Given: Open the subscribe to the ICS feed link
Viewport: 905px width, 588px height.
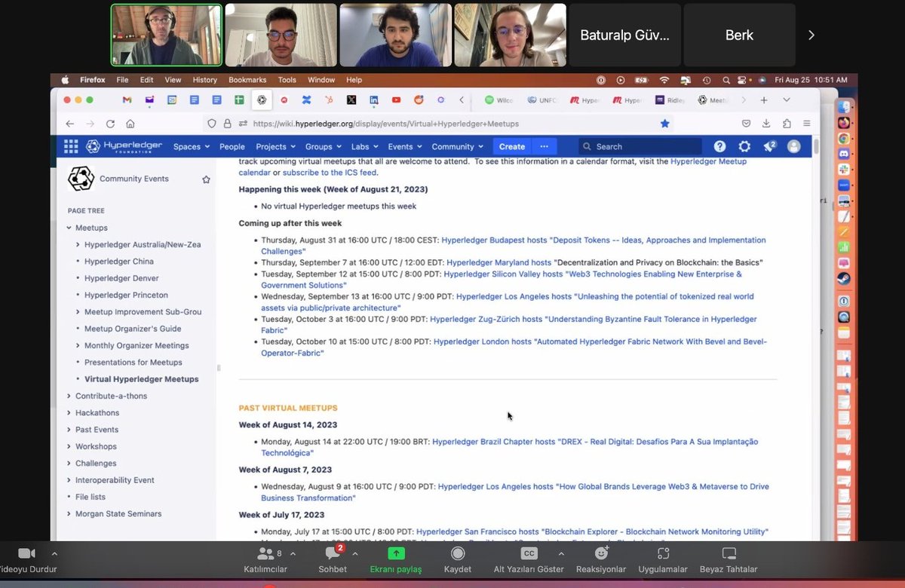Looking at the screenshot, I should coord(330,173).
